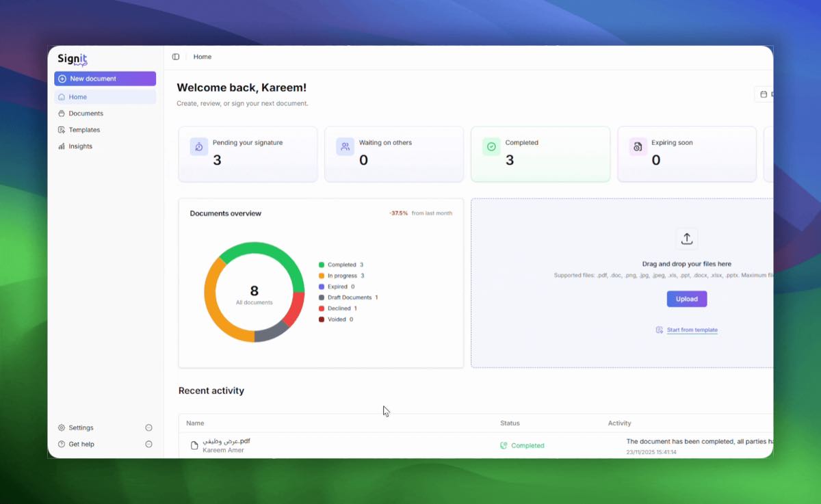Select the Completed legend label
This screenshot has height=504, width=821.
(x=342, y=265)
